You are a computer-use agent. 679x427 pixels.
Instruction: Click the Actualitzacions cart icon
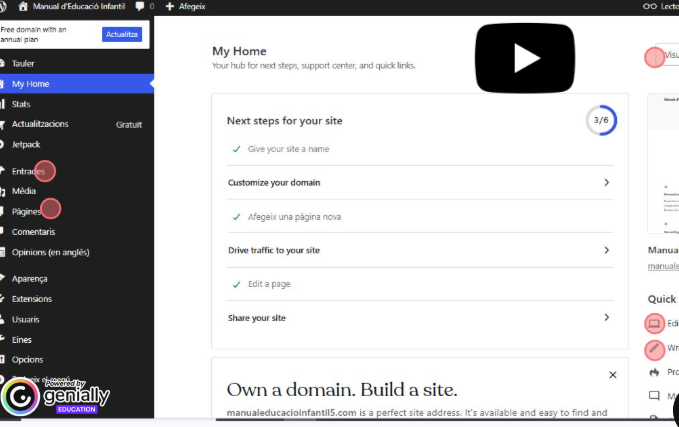pyautogui.click(x=2, y=124)
